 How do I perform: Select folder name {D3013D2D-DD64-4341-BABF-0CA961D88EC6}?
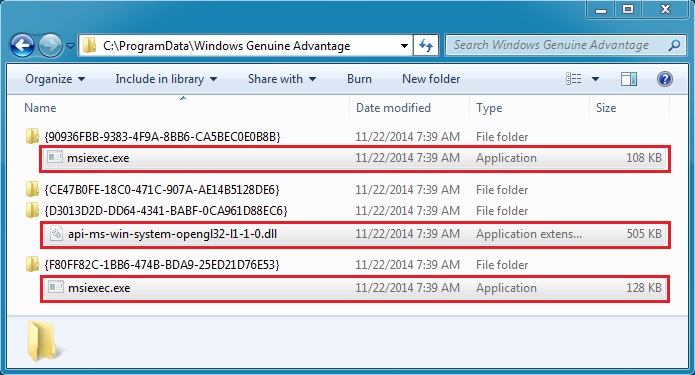coord(166,211)
